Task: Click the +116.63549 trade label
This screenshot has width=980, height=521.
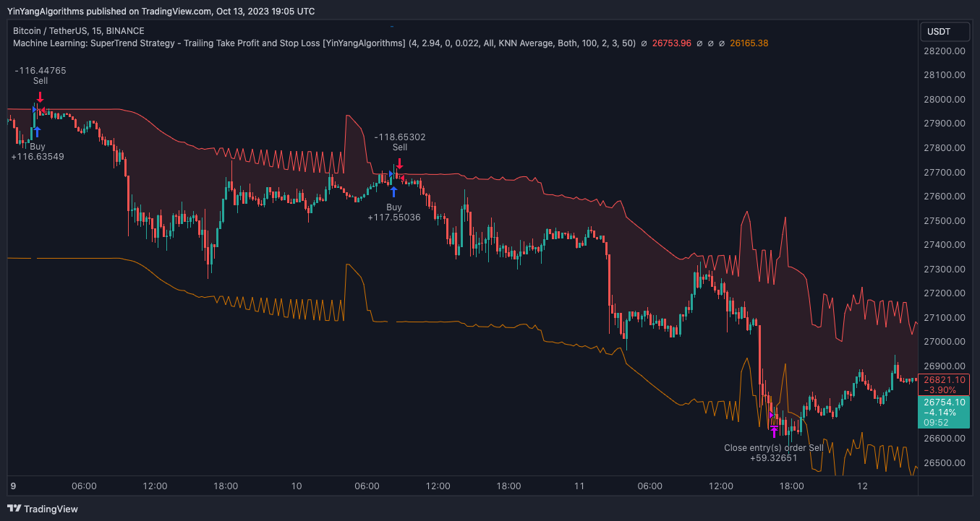Action: (x=38, y=156)
